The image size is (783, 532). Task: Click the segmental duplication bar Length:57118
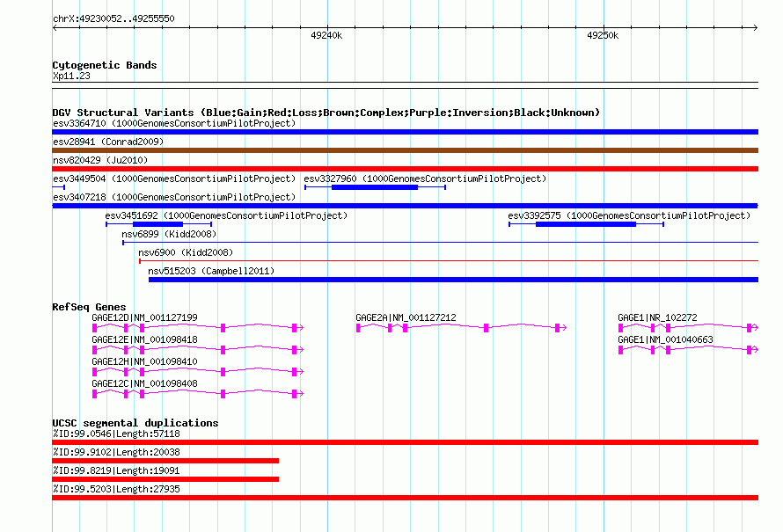click(405, 442)
